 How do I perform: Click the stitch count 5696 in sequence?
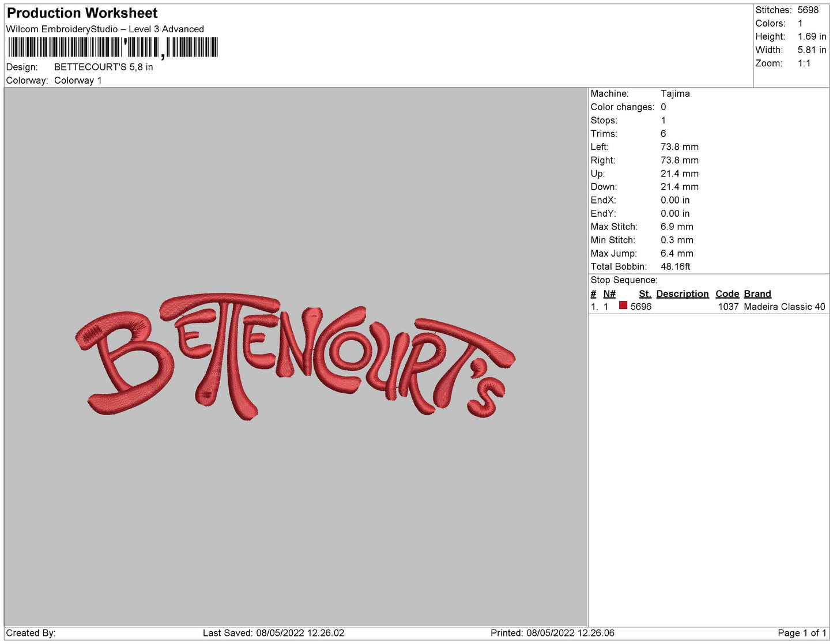(x=641, y=307)
